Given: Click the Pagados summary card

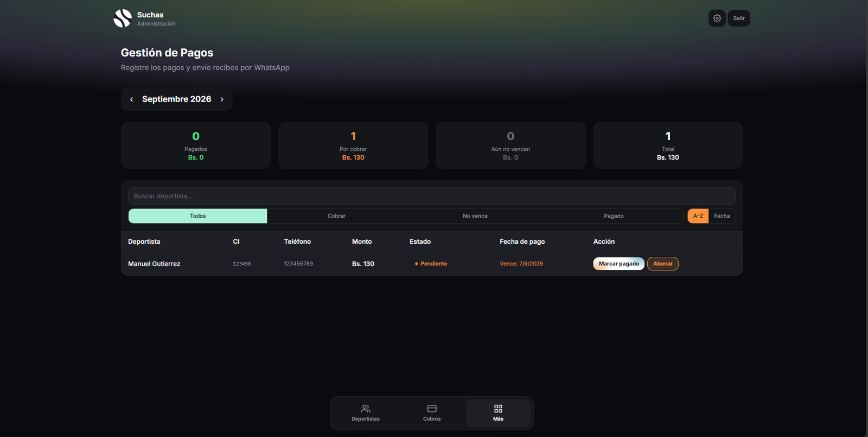Looking at the screenshot, I should (196, 145).
